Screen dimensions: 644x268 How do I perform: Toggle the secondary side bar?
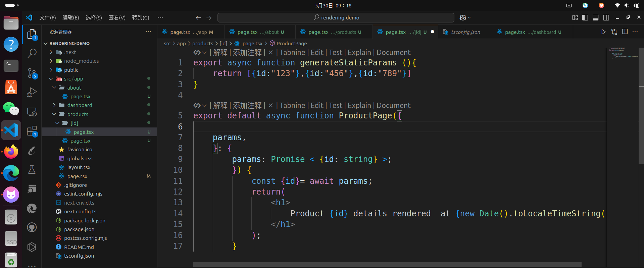tap(606, 18)
